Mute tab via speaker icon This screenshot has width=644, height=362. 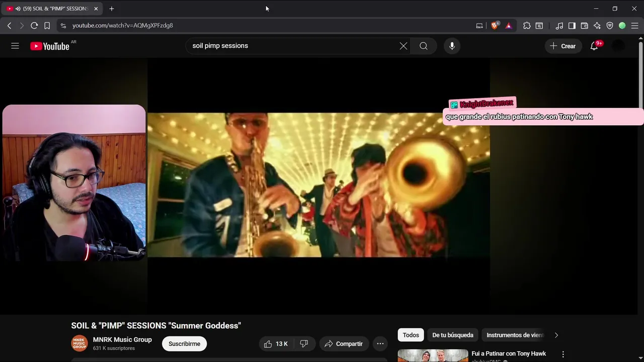pos(18,9)
